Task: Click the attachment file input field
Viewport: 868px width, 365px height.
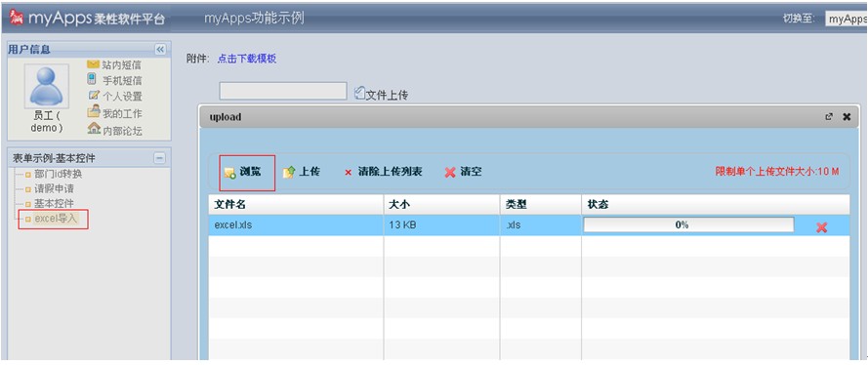Action: coord(283,92)
